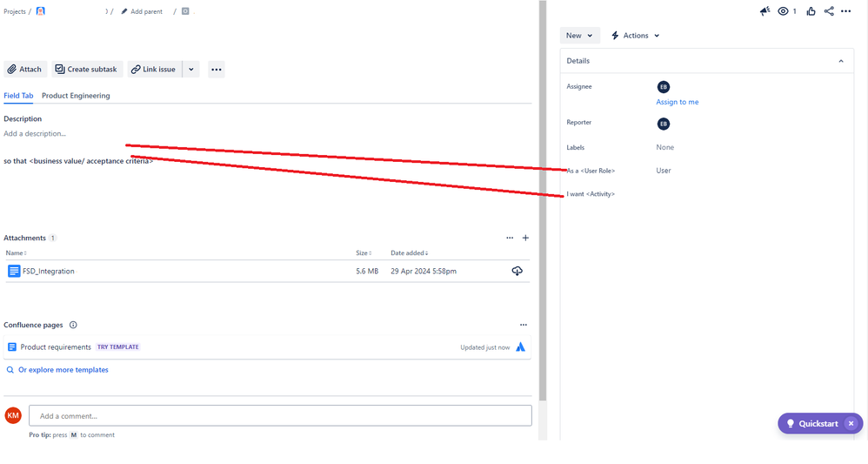Click the issue type icon in breadcrumb

click(185, 11)
